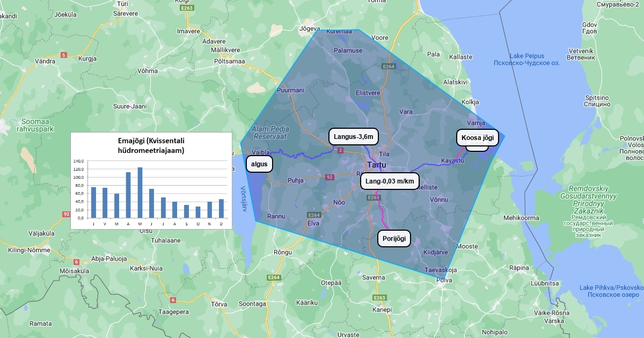Select the E264 shield near Voore
This screenshot has width=644, height=338.
coord(389,66)
